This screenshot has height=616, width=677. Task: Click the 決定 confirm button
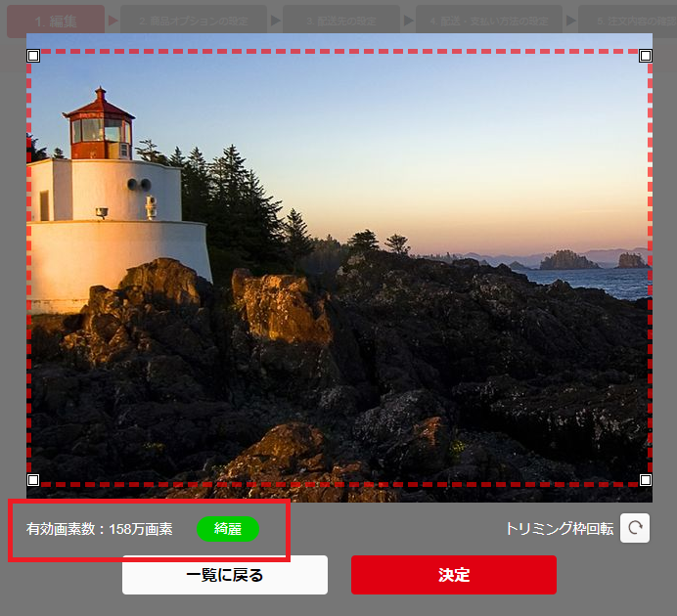tap(454, 575)
